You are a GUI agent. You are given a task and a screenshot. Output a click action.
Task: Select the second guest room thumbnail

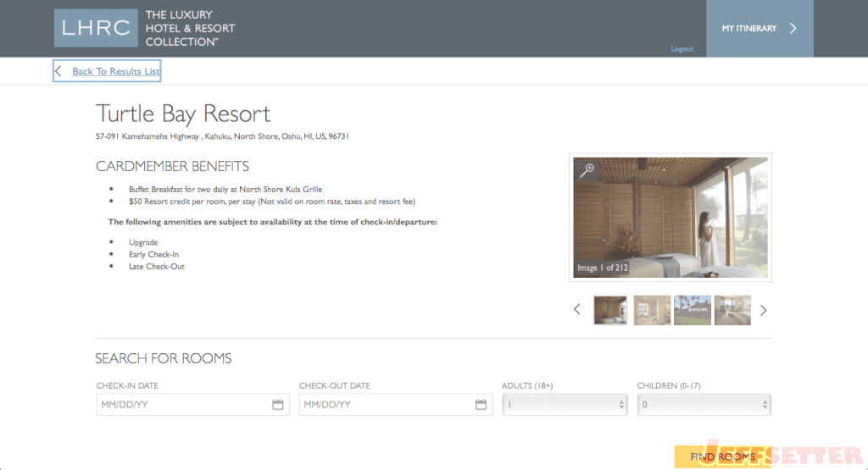[x=652, y=310]
